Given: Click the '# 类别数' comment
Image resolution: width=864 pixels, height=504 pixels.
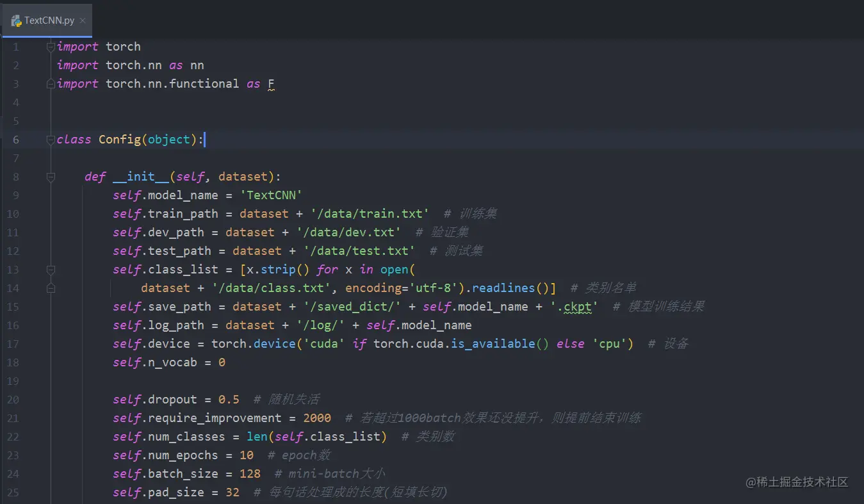Looking at the screenshot, I should coord(428,437).
